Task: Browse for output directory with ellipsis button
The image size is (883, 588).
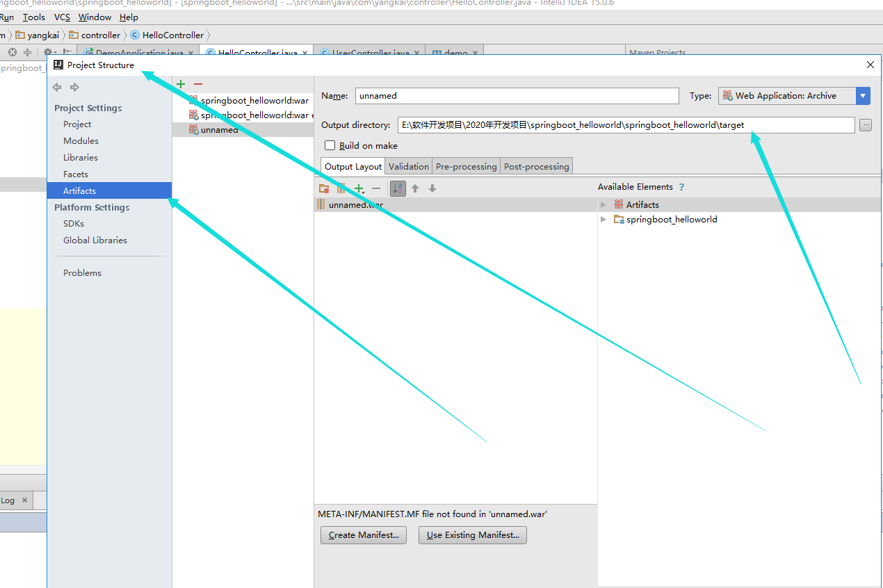Action: (866, 125)
